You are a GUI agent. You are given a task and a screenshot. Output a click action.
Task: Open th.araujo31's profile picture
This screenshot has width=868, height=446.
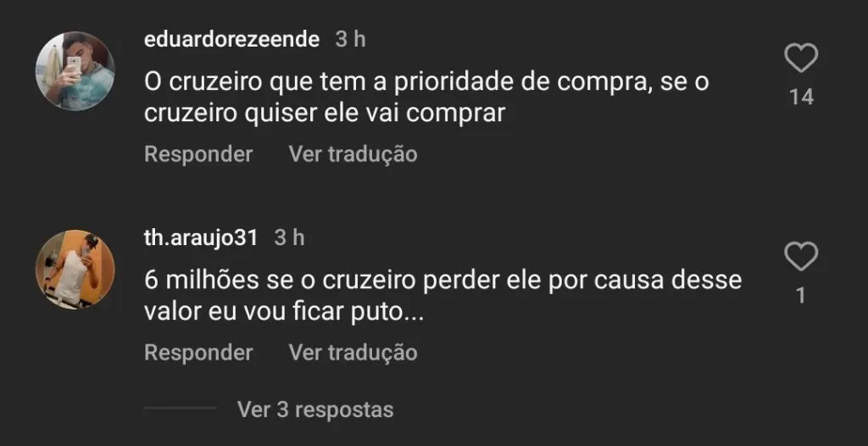tap(75, 270)
